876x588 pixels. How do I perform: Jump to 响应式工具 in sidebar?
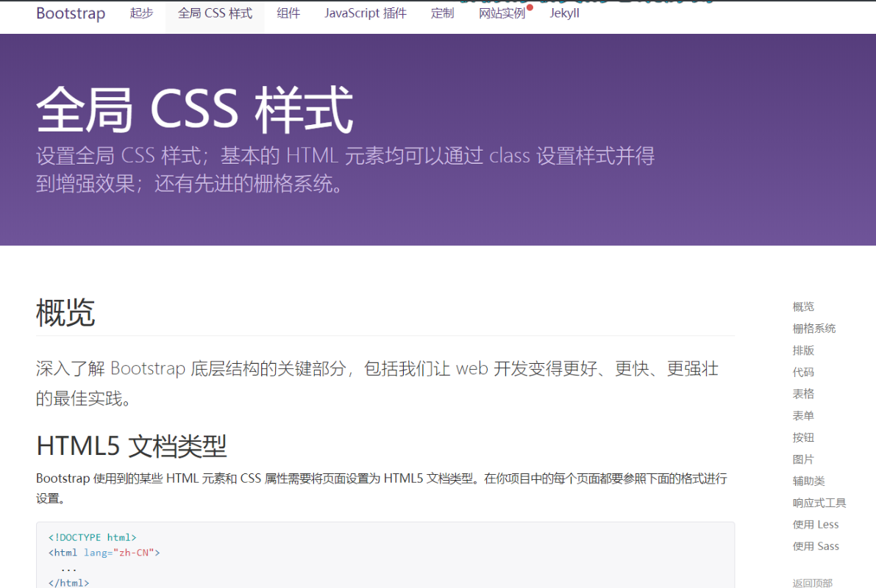[x=819, y=503]
